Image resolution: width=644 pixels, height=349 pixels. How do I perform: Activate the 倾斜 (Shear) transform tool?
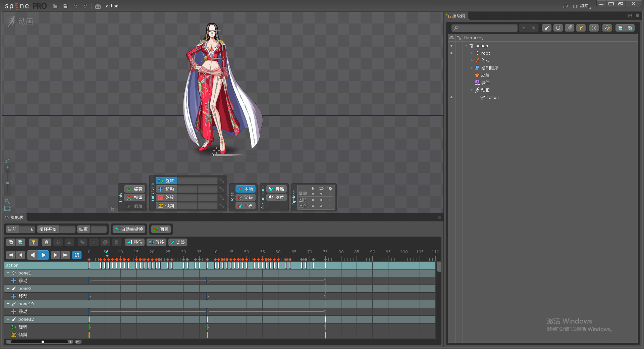point(166,206)
